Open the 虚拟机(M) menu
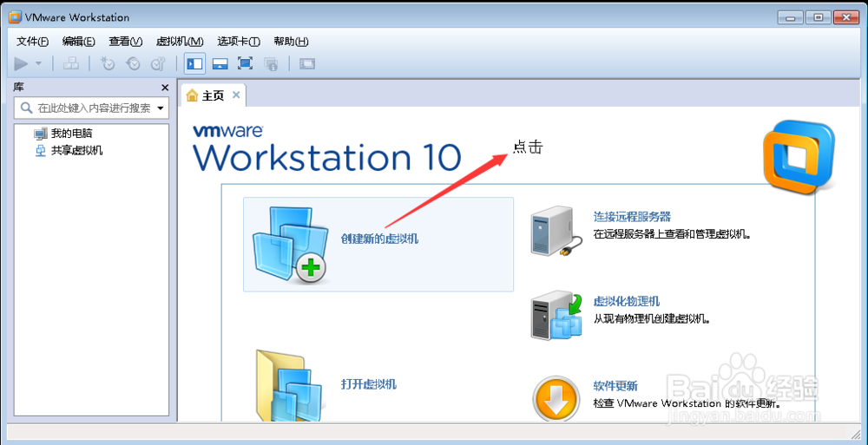The height and width of the screenshot is (445, 868). pyautogui.click(x=180, y=42)
